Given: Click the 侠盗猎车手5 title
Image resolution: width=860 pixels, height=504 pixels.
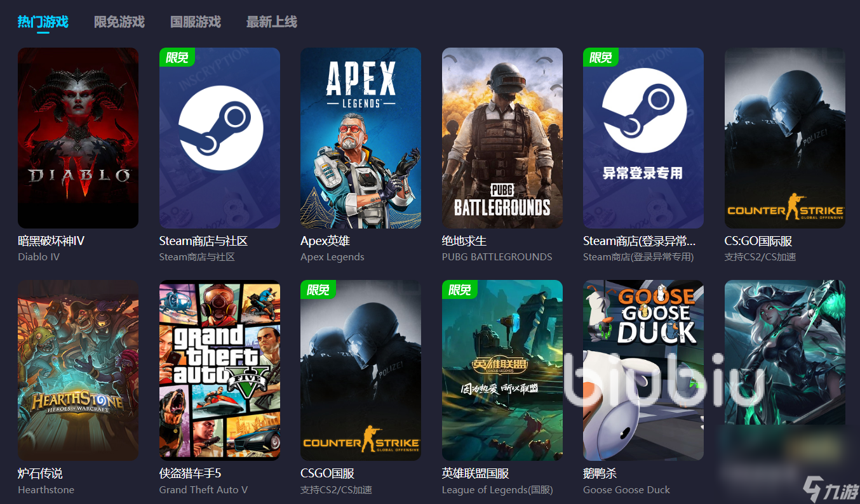Looking at the screenshot, I should [190, 474].
